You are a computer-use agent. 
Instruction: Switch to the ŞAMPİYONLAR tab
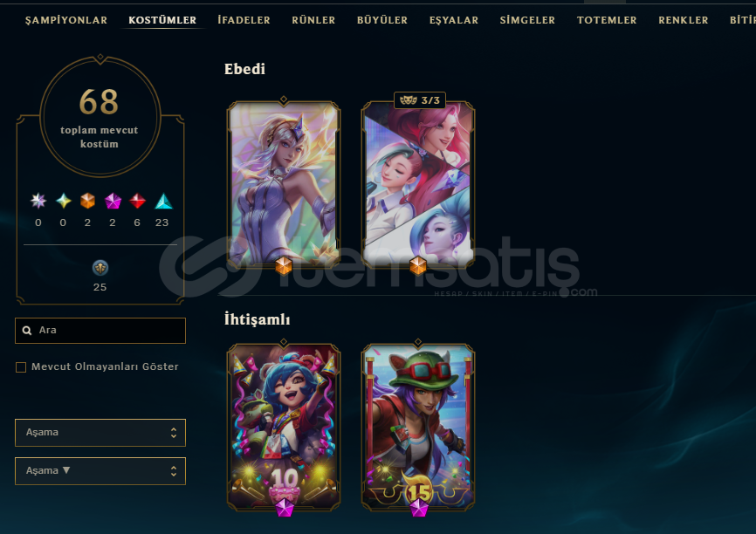click(66, 20)
